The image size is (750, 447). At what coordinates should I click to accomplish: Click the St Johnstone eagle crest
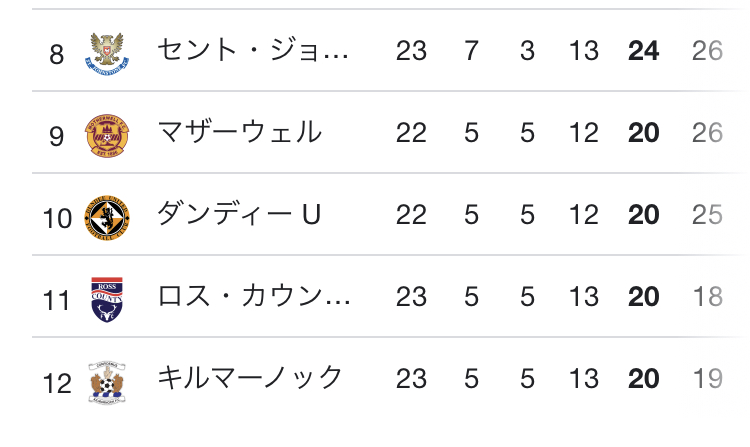pyautogui.click(x=107, y=53)
